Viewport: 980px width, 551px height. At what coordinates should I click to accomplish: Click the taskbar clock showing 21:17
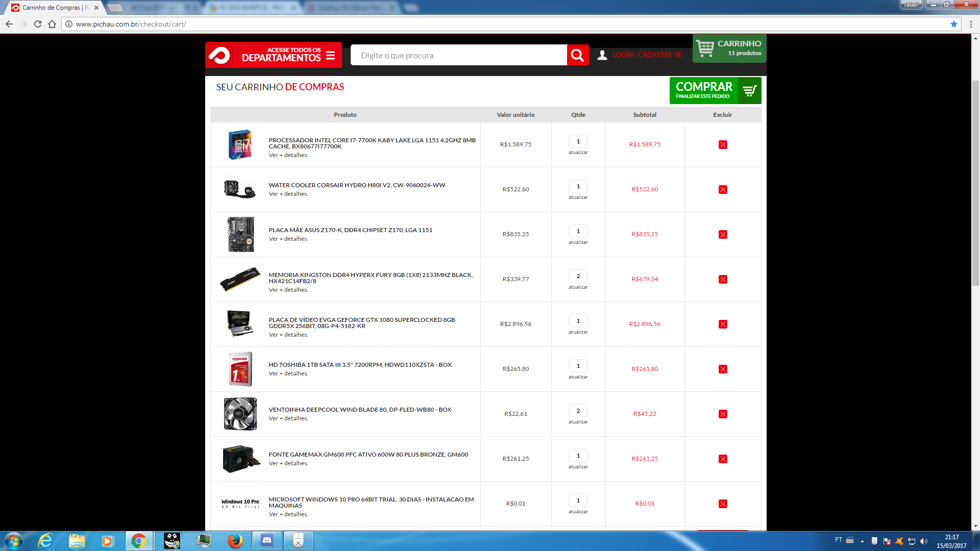pyautogui.click(x=951, y=541)
